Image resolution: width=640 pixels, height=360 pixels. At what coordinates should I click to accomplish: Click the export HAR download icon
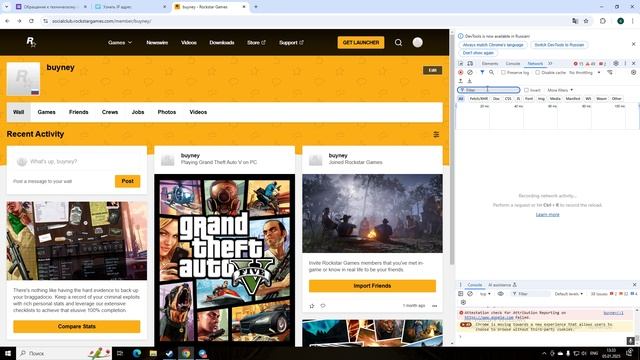469,81
